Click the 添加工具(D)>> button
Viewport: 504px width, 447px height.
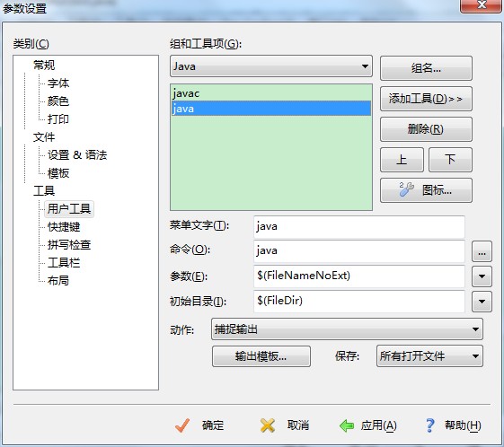click(x=426, y=99)
